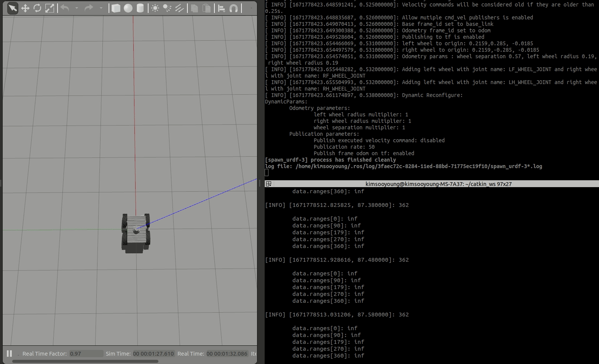The image size is (599, 364).
Task: Click the 'Publication rate: 50' terminal line
Action: [x=344, y=147]
